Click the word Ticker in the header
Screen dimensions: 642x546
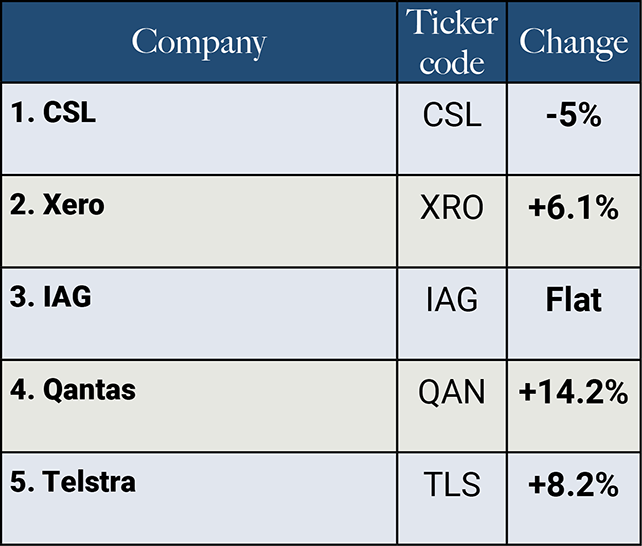point(452,23)
